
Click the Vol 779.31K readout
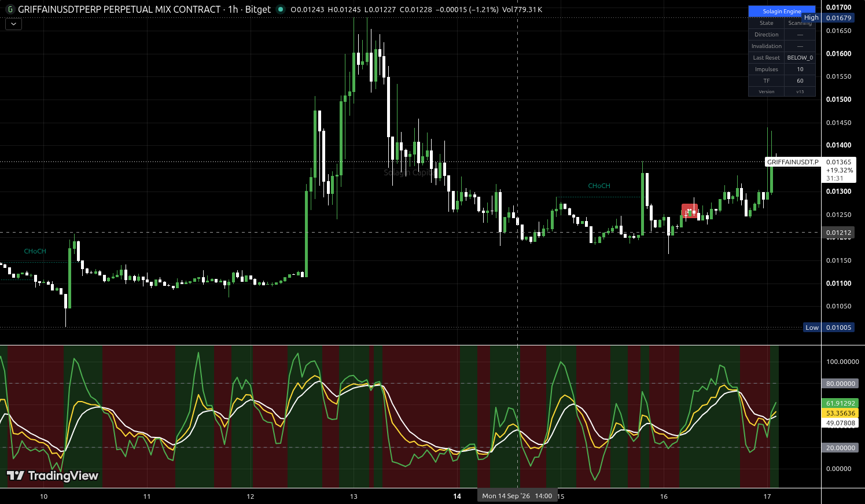click(x=522, y=10)
